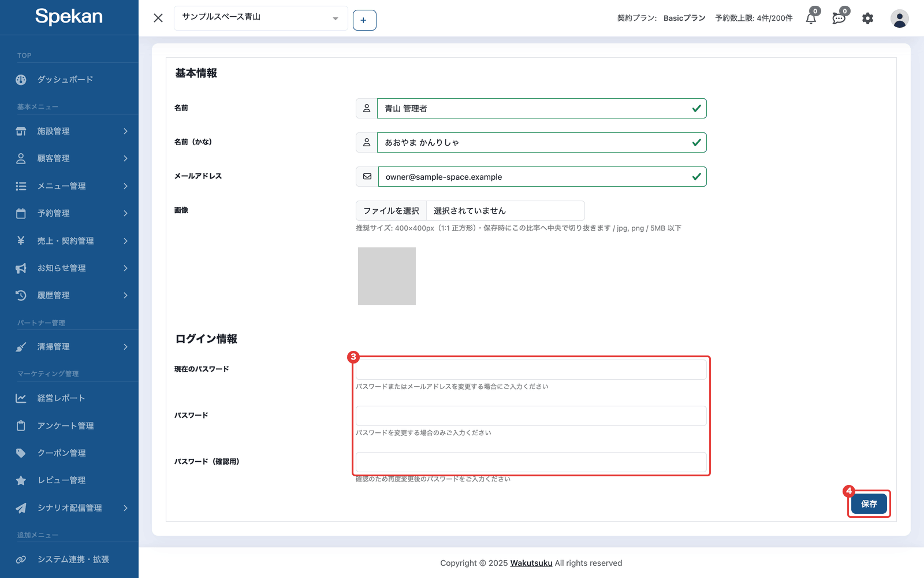Click the お知らせ管理 megaphone icon
The width and height of the screenshot is (924, 578).
point(21,268)
